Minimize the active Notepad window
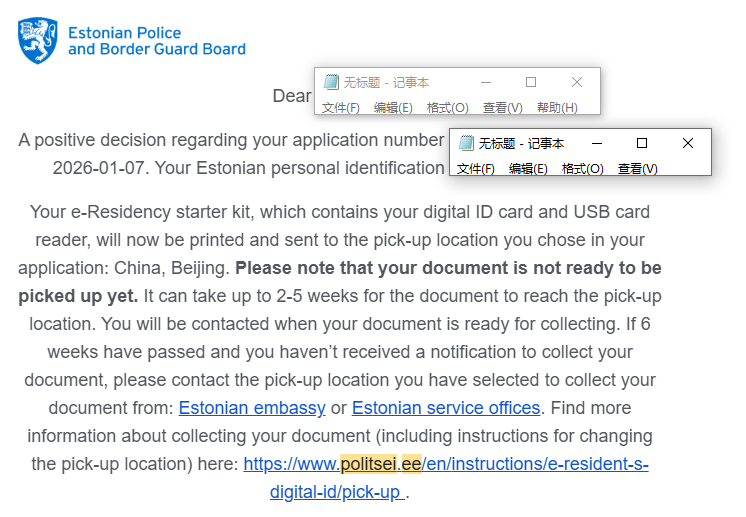The height and width of the screenshot is (517, 746). [x=597, y=144]
